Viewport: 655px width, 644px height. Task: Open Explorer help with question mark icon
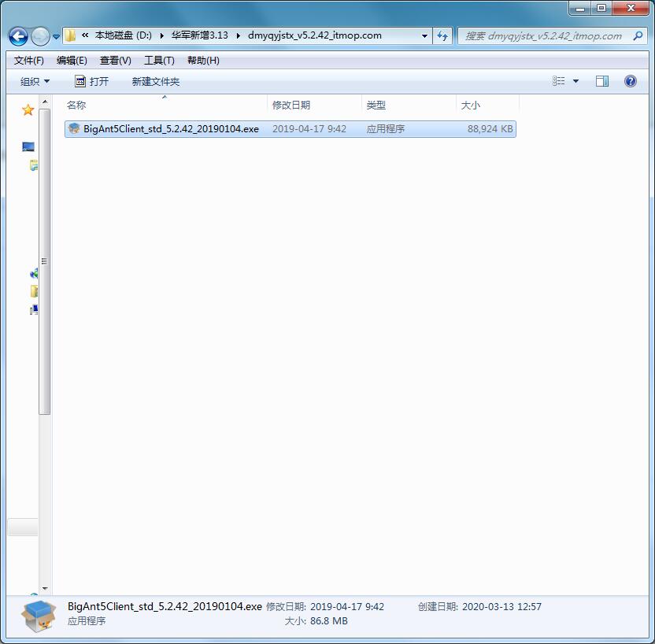pos(631,81)
